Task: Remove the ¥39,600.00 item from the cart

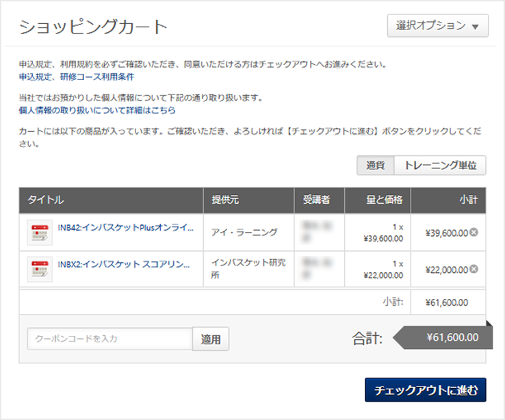Action: pyautogui.click(x=474, y=233)
